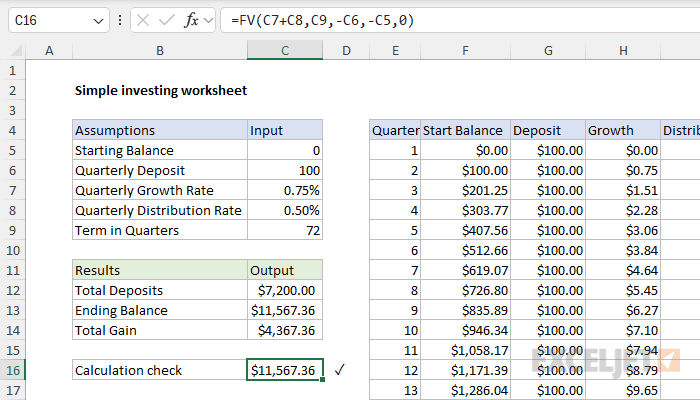Click the Enter checkmark icon in formula bar
Screen dimensions: 700x400
[x=167, y=21]
